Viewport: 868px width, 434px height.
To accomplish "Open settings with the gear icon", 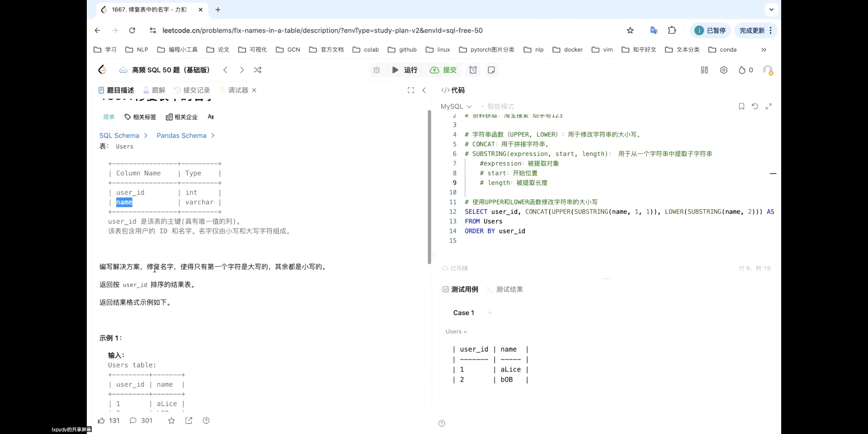I will pyautogui.click(x=724, y=70).
